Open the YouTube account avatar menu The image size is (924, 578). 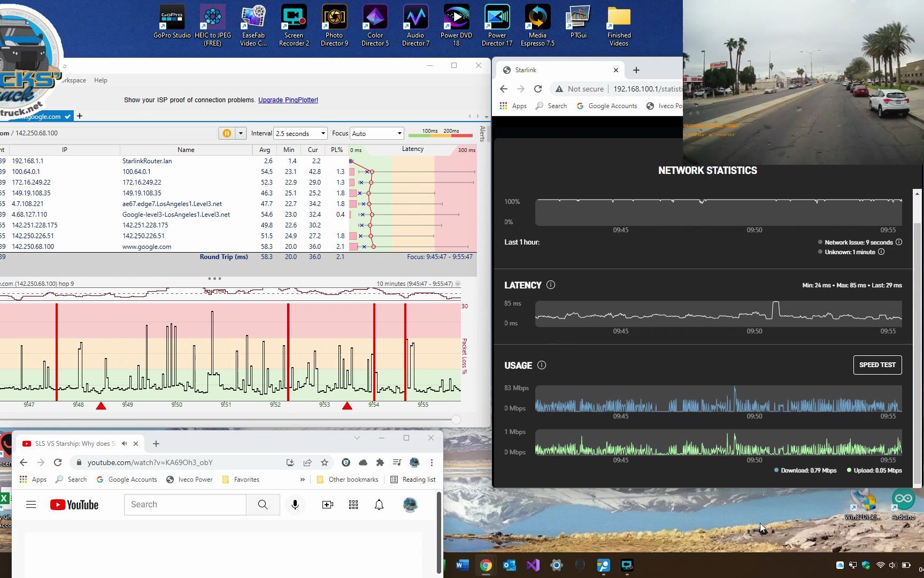pyautogui.click(x=410, y=505)
